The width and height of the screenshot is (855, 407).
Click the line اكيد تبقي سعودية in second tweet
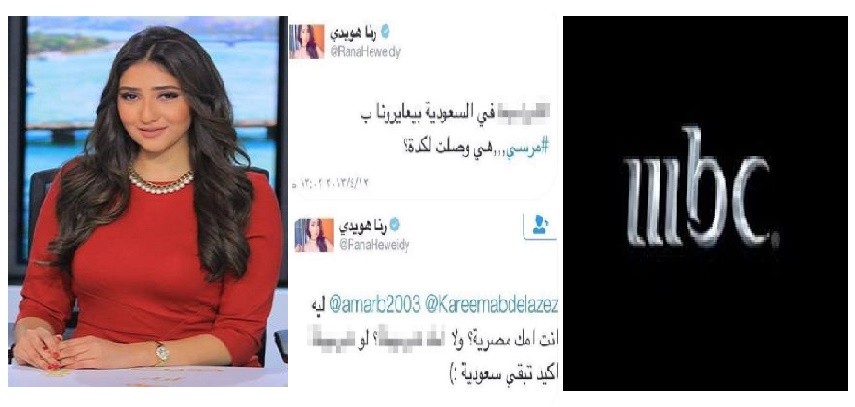pos(507,376)
